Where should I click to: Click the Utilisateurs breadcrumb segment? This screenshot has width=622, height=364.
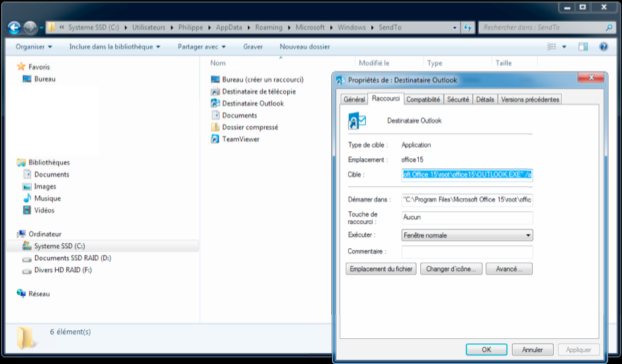pyautogui.click(x=148, y=27)
